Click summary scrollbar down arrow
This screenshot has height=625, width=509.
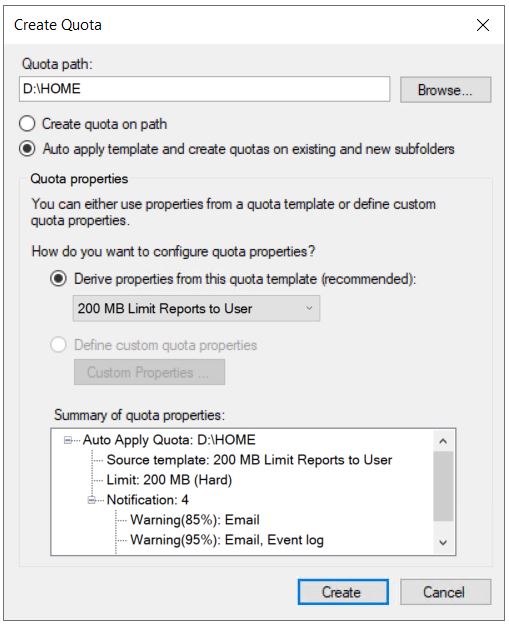(443, 542)
